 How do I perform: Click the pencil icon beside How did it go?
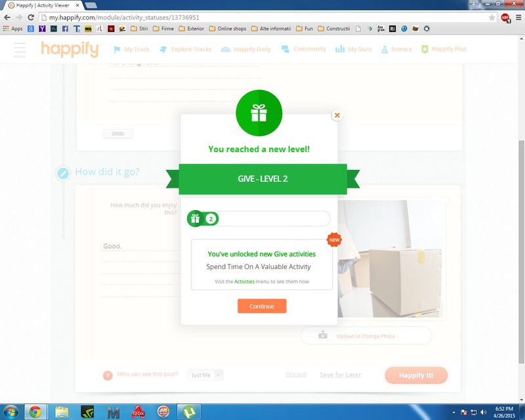(63, 173)
